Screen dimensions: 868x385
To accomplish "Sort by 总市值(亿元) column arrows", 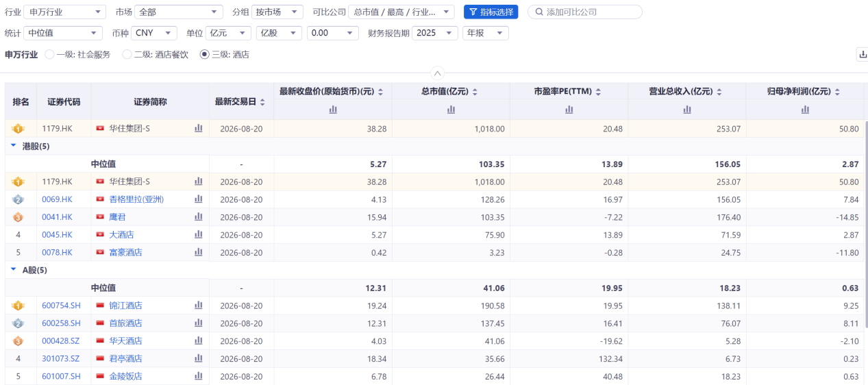I will [x=475, y=92].
